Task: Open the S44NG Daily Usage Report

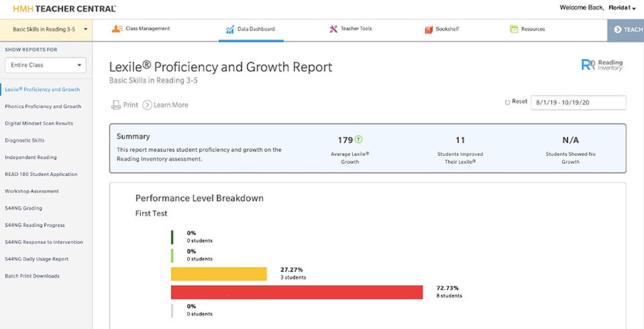Action: pos(36,259)
